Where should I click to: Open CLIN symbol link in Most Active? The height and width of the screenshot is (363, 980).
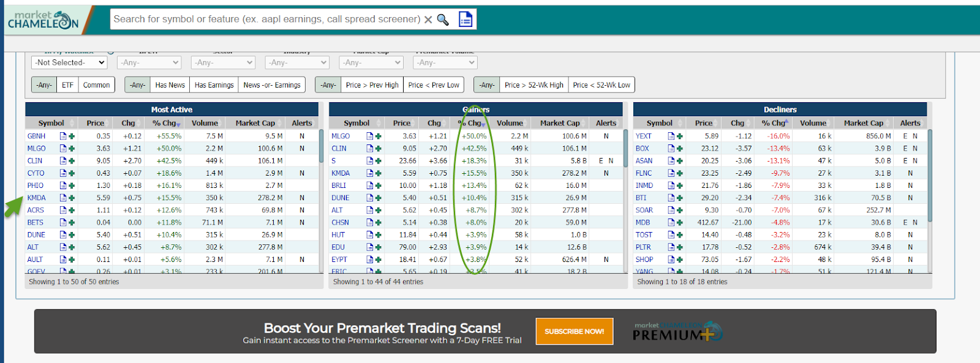pos(35,161)
